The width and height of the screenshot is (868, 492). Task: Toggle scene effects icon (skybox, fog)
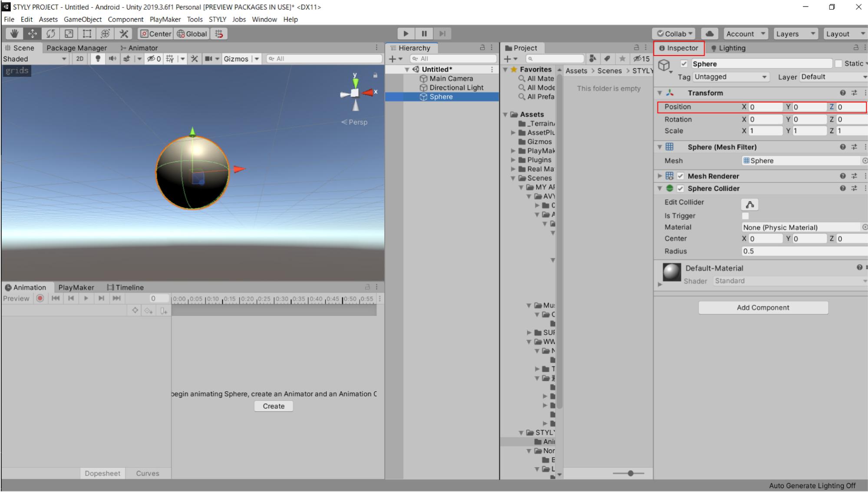127,59
